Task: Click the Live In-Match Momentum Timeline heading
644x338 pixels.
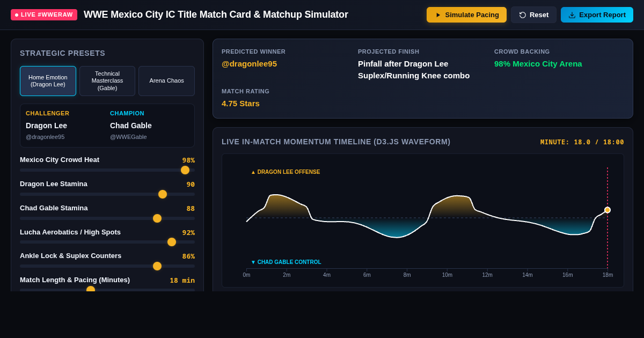Action: click(336, 142)
